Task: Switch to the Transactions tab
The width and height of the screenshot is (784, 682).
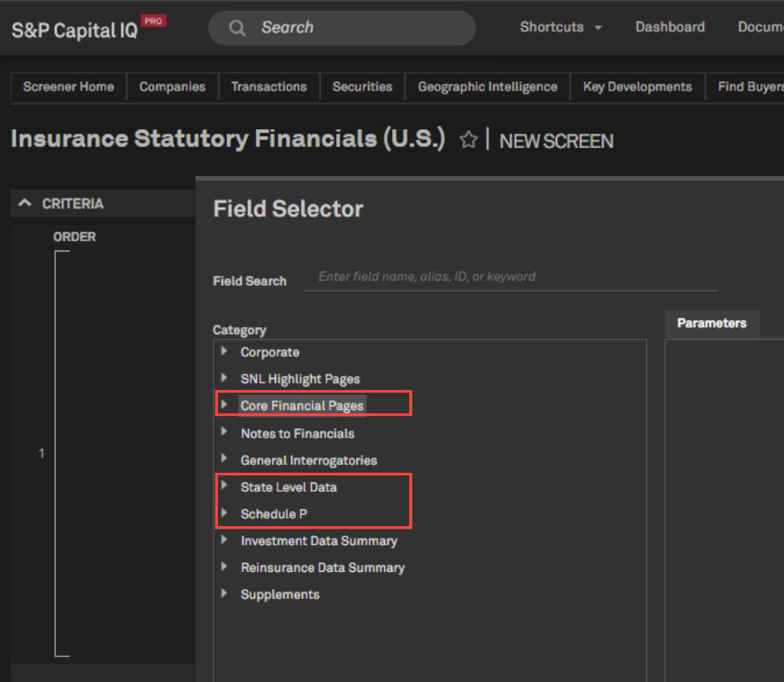Action: pos(269,87)
